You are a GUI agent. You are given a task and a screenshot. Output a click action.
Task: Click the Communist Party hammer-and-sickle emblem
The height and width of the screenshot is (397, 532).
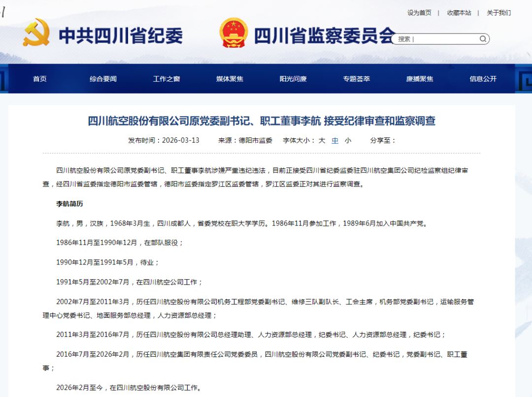[36, 33]
